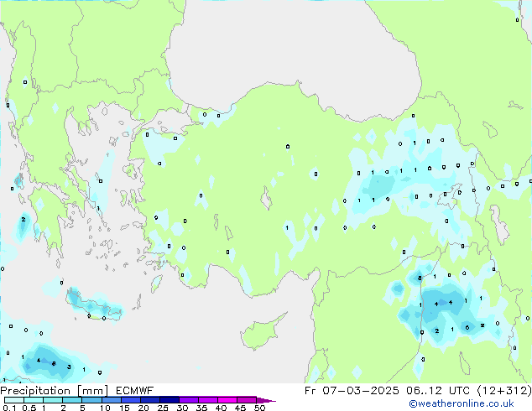
Task: Click the '0.1' legend scale value
Action: pos(9,408)
